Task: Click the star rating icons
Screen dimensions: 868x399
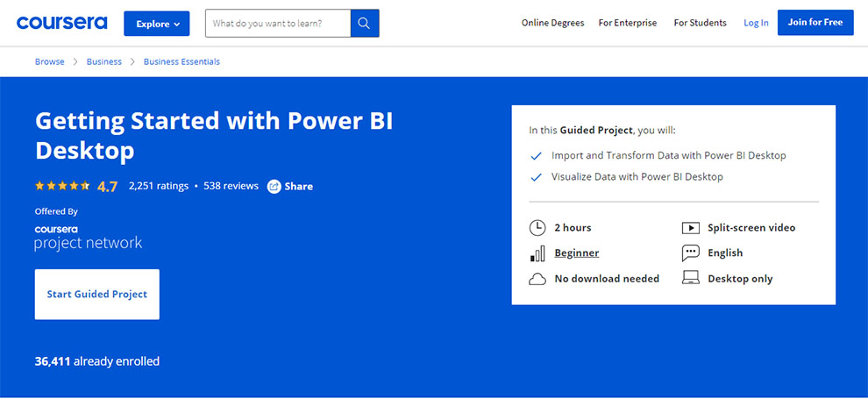Action: [62, 186]
